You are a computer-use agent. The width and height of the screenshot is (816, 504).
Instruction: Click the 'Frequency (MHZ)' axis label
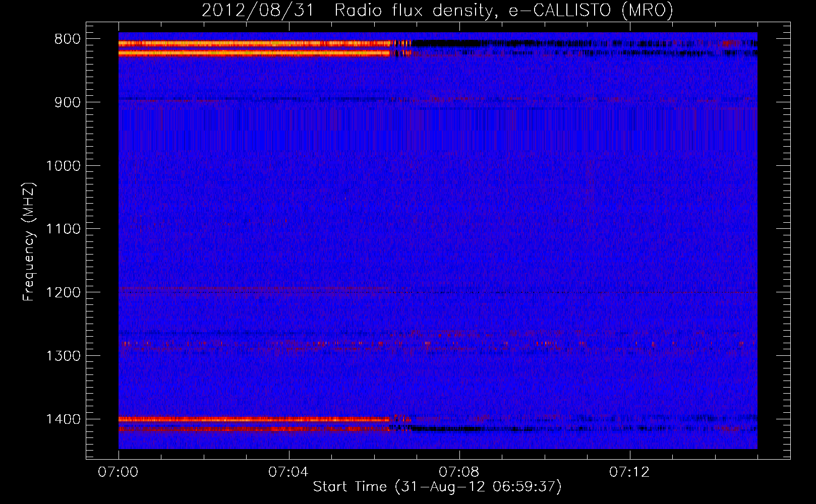[x=29, y=242]
